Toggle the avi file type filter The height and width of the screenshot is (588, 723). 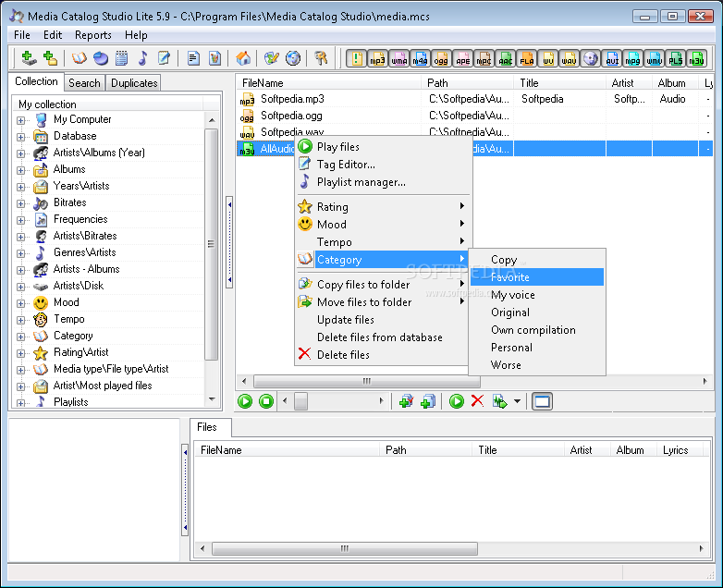612,58
